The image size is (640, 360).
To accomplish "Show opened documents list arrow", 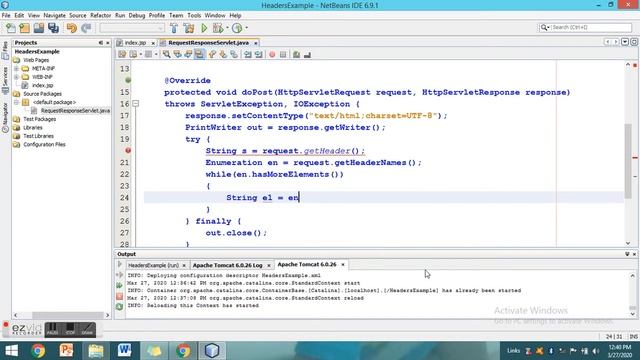I will (625, 42).
